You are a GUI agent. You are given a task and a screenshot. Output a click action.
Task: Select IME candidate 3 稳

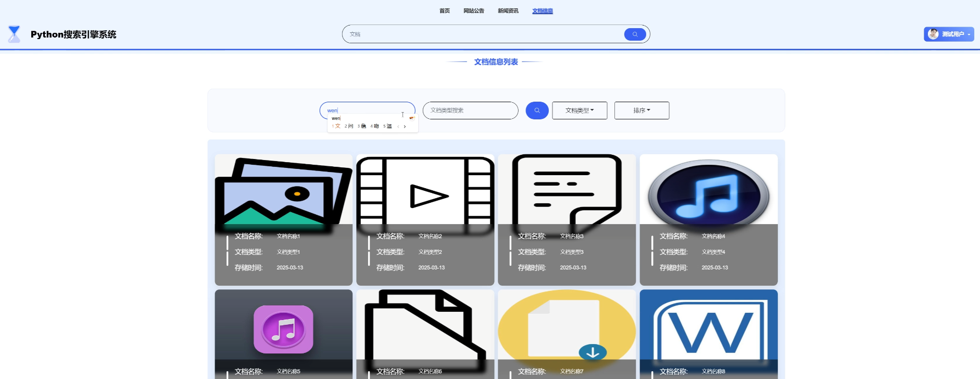click(362, 126)
